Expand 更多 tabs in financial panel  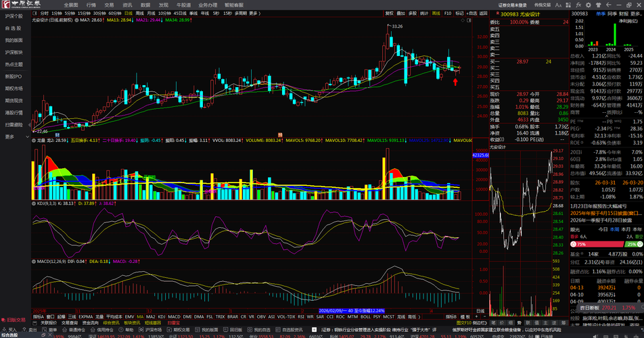[x=637, y=14]
